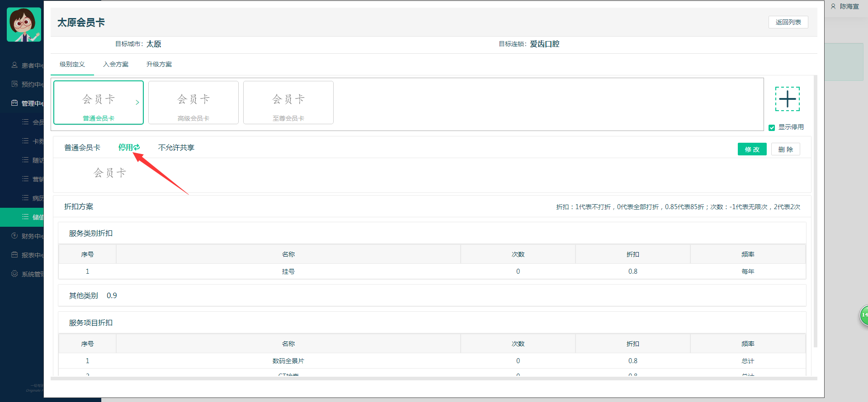
Task: Click the 患者中心 person icon in sidebar
Action: pyautogui.click(x=14, y=65)
